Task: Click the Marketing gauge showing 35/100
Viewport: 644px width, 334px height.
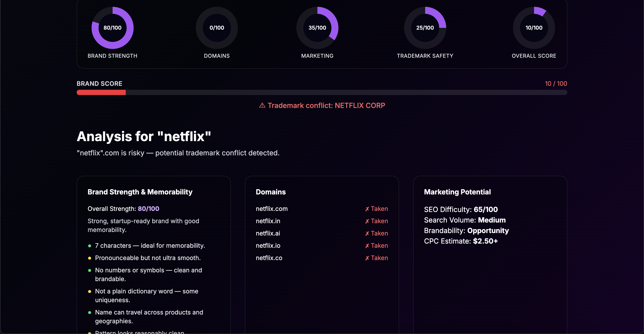Action: pos(317,28)
